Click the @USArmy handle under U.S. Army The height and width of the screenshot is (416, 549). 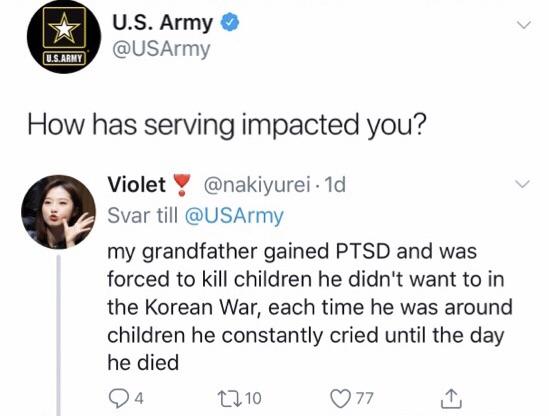pos(161,49)
